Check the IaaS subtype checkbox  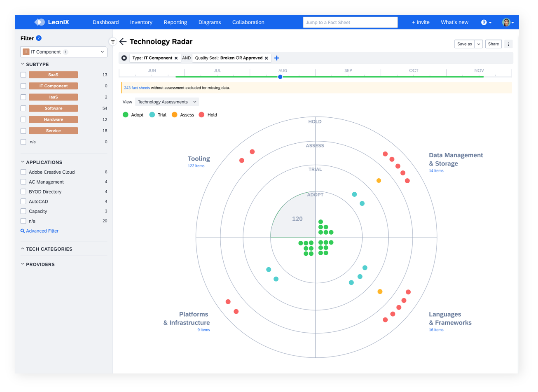pyautogui.click(x=23, y=97)
